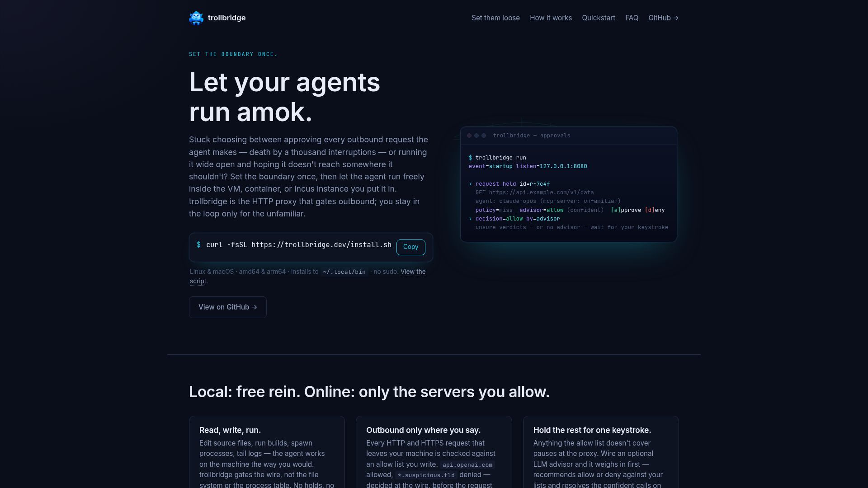The width and height of the screenshot is (868, 488).
Task: Click the [a]pprove option in terminal
Action: (x=626, y=210)
